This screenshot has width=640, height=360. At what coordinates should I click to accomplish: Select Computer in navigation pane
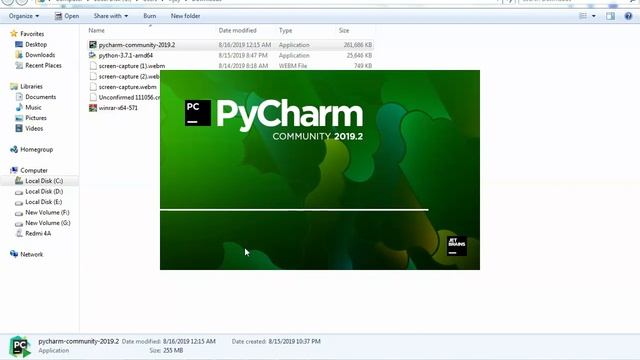[34, 170]
